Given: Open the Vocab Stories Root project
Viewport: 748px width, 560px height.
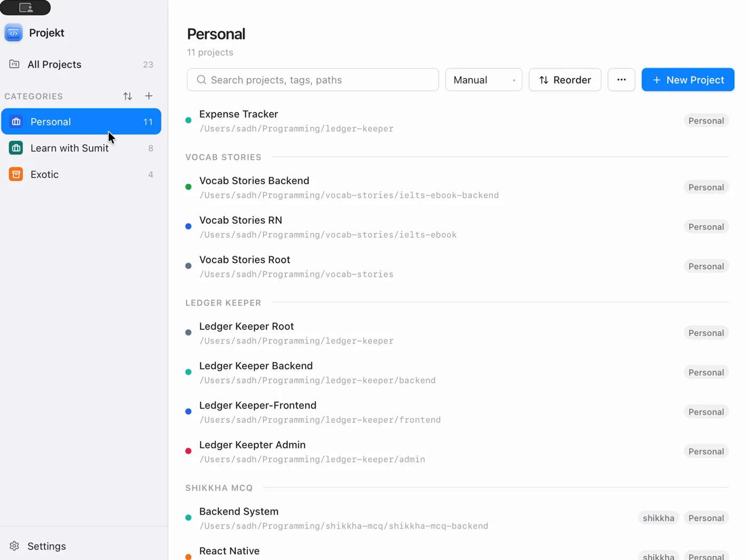Looking at the screenshot, I should coord(457,267).
